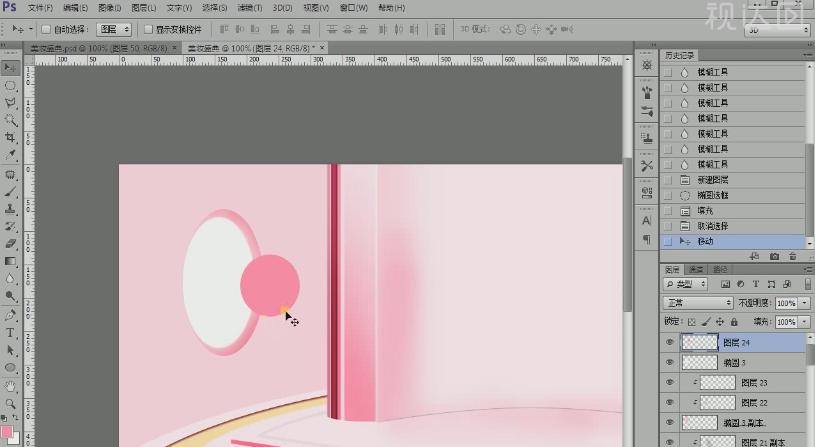Image resolution: width=815 pixels, height=447 pixels.
Task: Click the trash icon in History panel
Action: [794, 257]
